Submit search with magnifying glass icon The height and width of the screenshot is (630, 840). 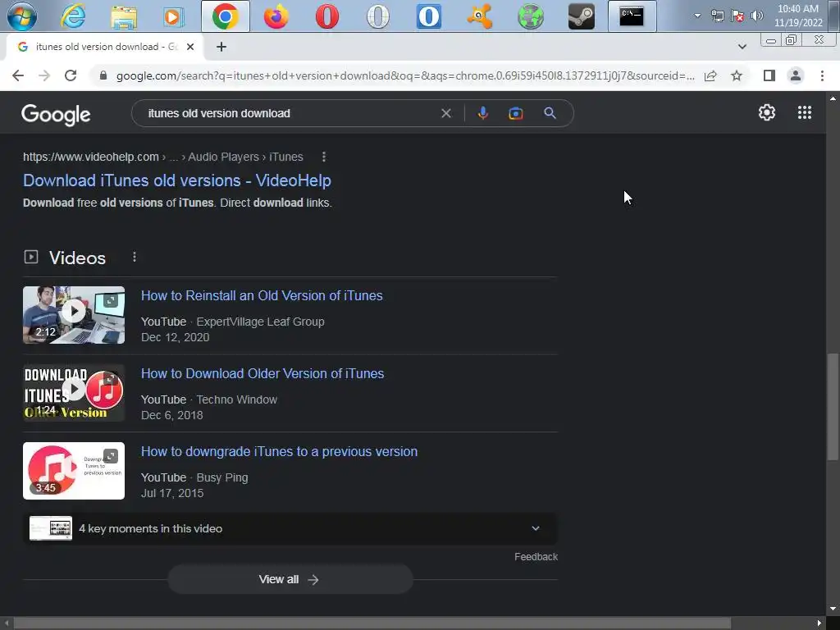pyautogui.click(x=550, y=113)
